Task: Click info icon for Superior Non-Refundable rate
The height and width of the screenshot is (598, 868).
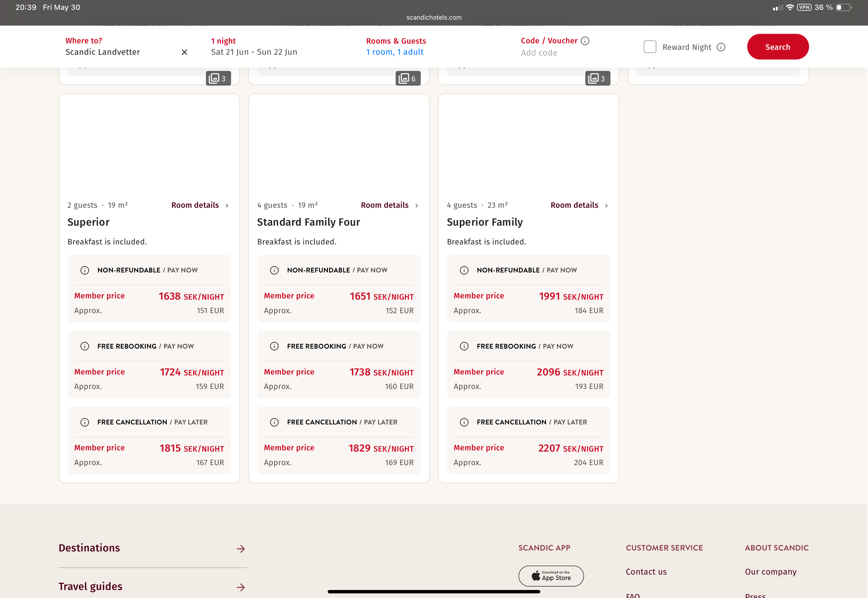Action: 85,270
